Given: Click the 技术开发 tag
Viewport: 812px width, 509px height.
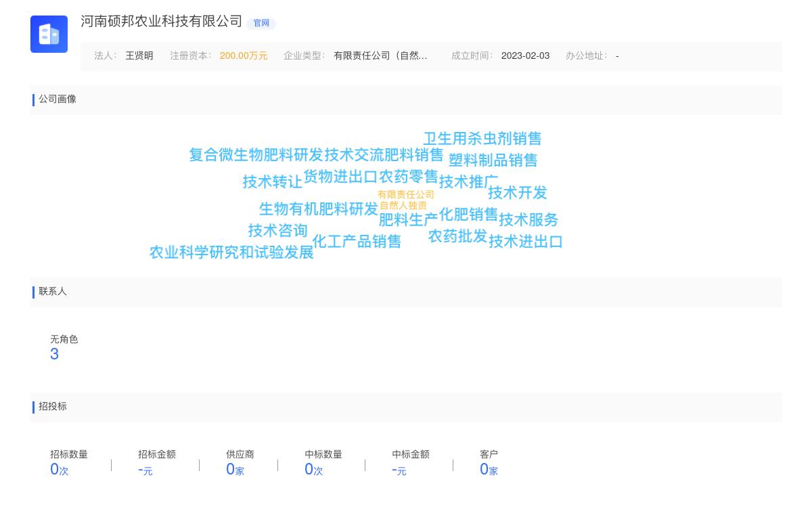Looking at the screenshot, I should [518, 193].
